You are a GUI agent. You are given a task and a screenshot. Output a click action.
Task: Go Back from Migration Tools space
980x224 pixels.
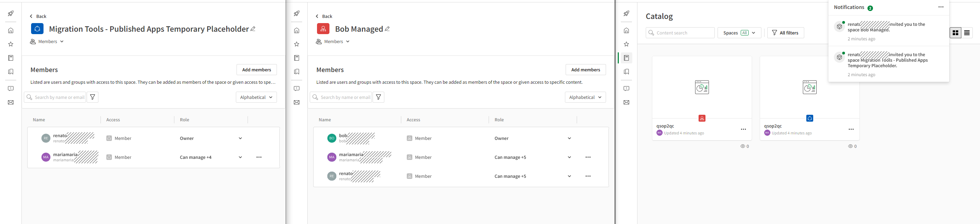pyautogui.click(x=38, y=16)
